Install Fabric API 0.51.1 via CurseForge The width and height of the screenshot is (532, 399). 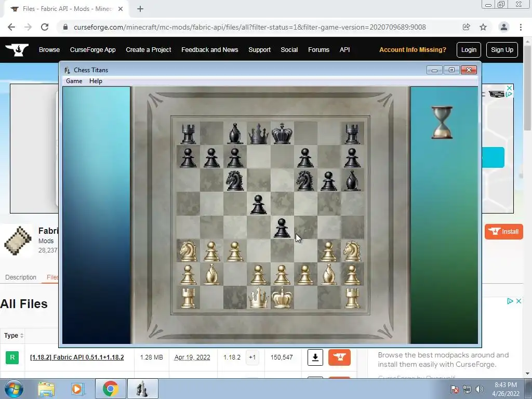339,357
